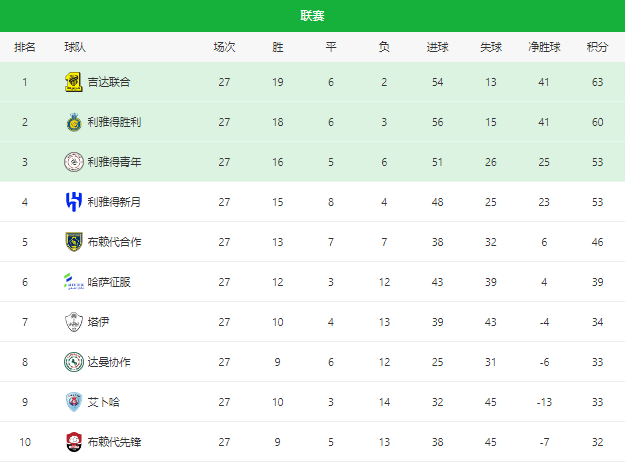Select the 联赛 tab header

click(x=312, y=16)
